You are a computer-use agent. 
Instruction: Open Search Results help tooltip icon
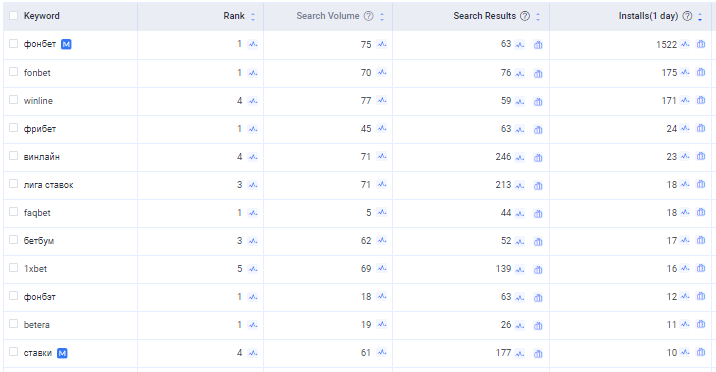[525, 16]
